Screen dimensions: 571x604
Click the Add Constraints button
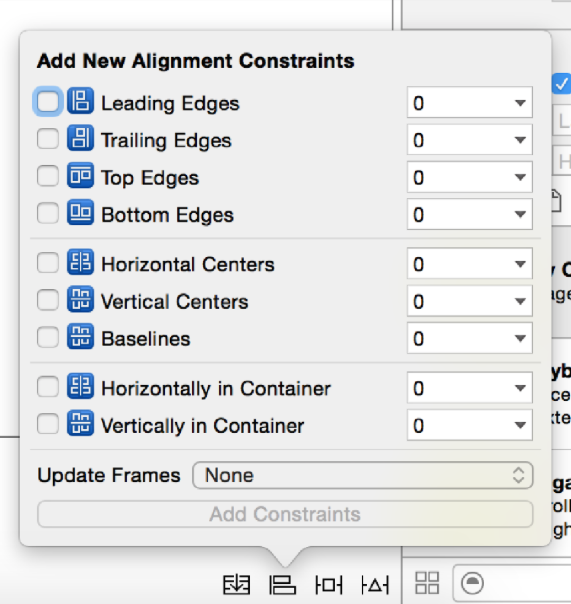[286, 514]
